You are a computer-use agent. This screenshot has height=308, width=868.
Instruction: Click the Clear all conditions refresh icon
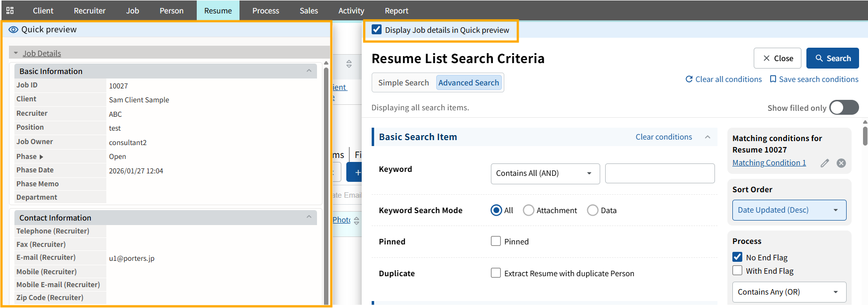pos(689,79)
